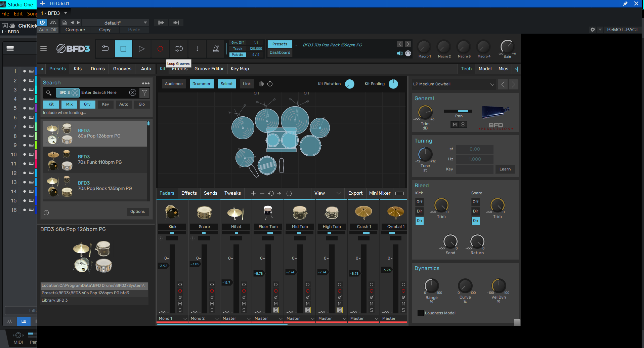Go to next drum in inspector

click(x=513, y=84)
